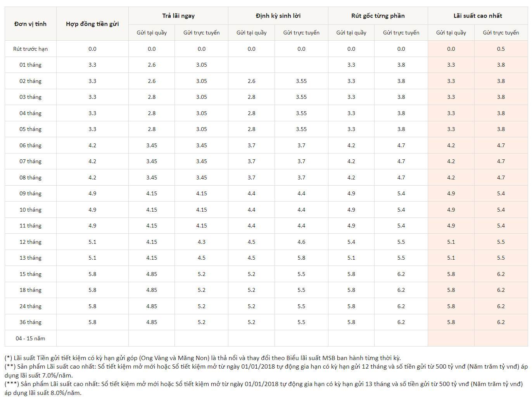Image resolution: width=532 pixels, height=400 pixels.
Task: Click the 0.5 rate in Rút trước hạn row
Action: 501,49
